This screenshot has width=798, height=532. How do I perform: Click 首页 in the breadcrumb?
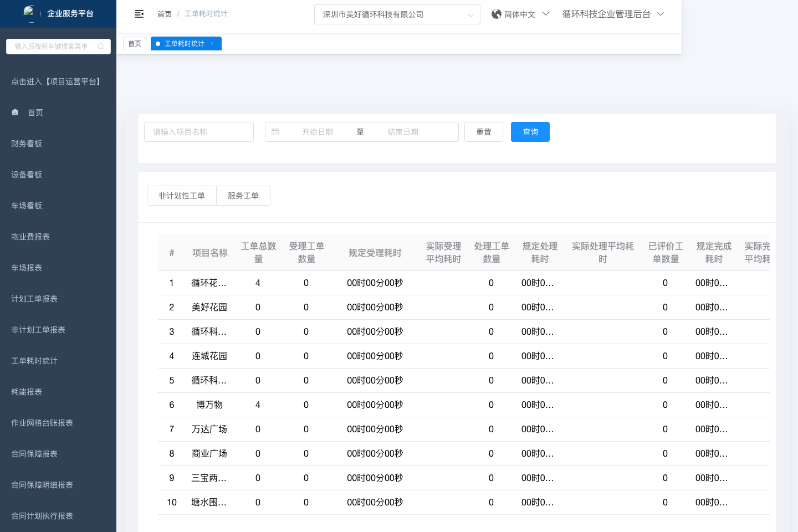(x=165, y=14)
